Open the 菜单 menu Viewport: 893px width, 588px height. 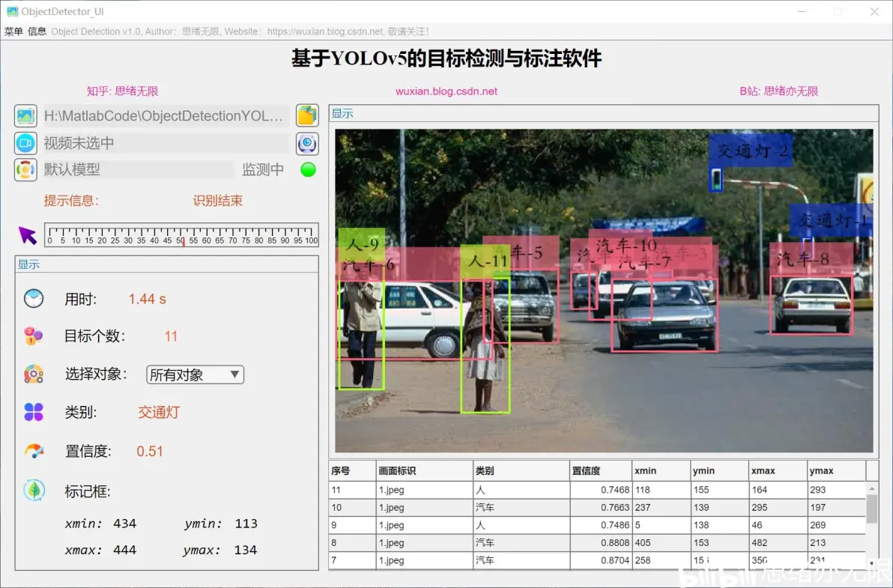[x=13, y=31]
